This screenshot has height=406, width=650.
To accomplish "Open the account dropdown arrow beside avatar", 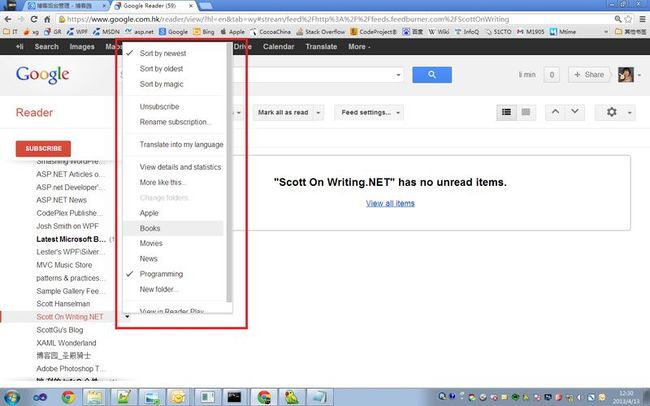I will tap(639, 75).
